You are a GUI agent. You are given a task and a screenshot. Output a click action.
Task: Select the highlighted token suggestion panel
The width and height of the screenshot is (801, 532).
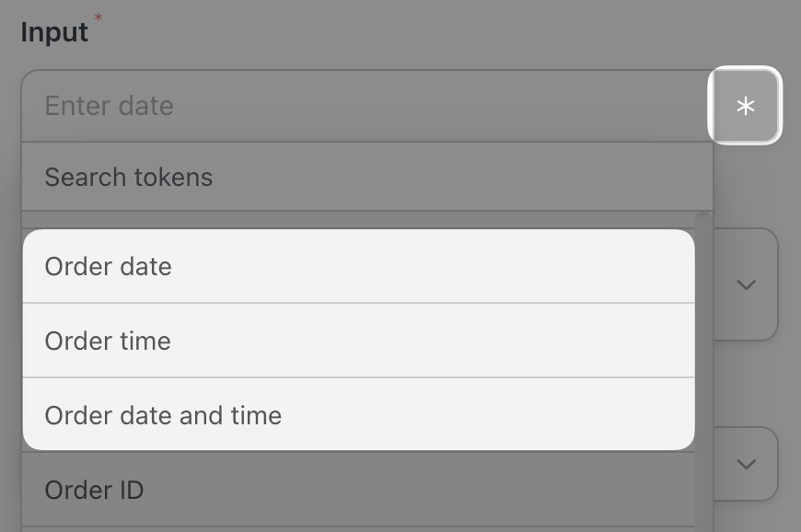358,341
